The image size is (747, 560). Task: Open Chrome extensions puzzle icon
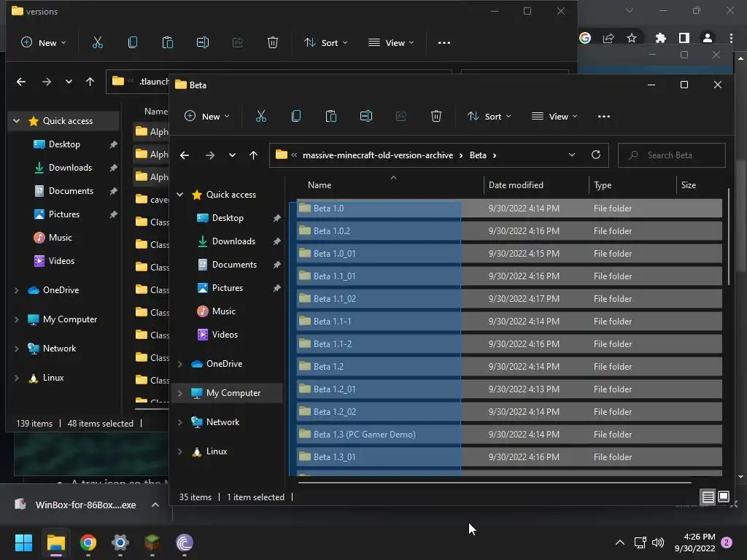pyautogui.click(x=660, y=38)
